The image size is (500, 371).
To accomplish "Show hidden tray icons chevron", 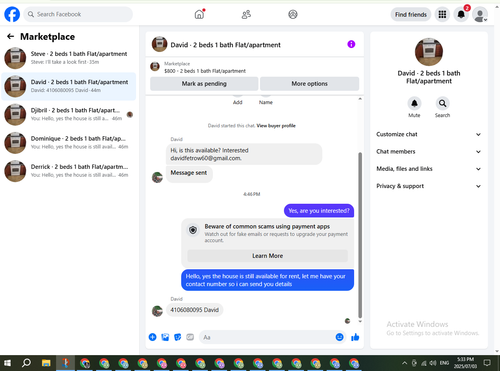I will [x=404, y=363].
